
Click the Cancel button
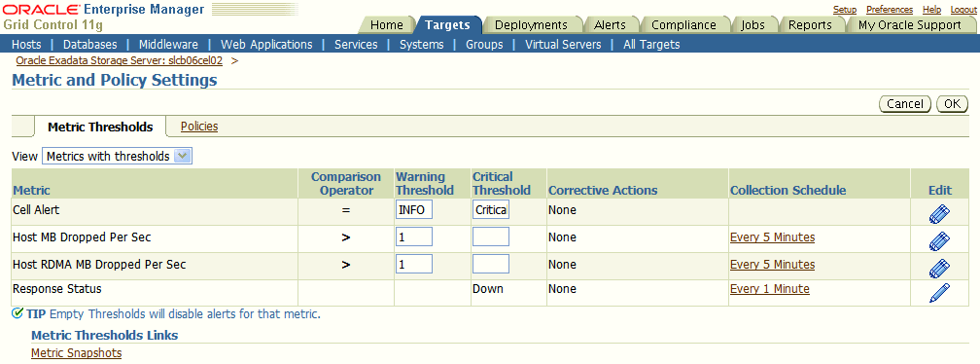(x=905, y=104)
